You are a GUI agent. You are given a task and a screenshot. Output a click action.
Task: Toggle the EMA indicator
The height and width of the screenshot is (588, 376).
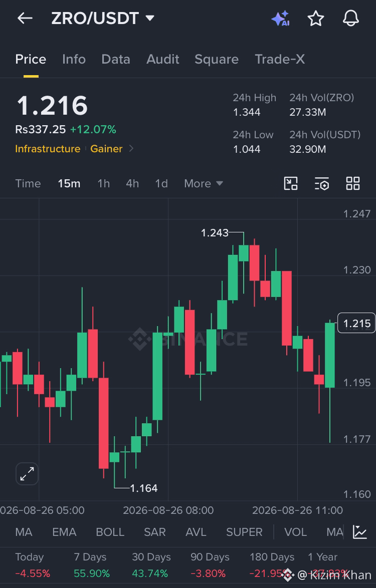click(x=64, y=532)
